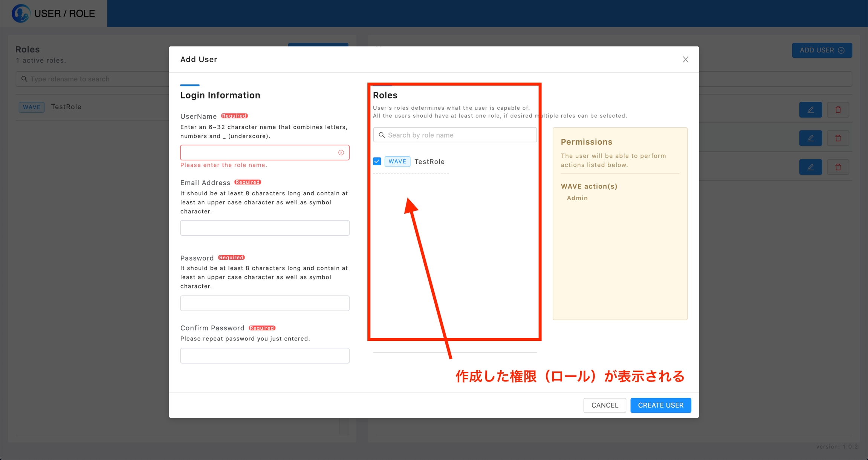
Task: Uncheck the TestRole checkbox
Action: pos(377,161)
